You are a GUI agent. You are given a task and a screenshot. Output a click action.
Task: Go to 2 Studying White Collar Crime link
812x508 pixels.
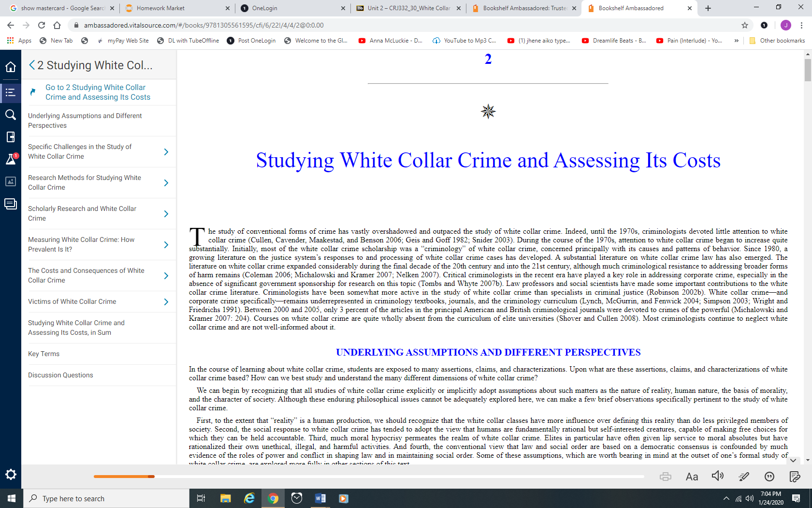(x=98, y=92)
